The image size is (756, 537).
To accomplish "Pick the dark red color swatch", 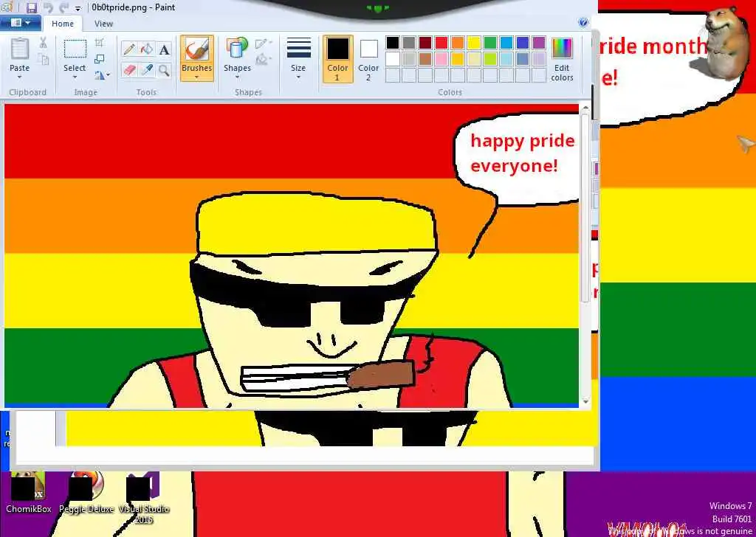I will click(x=425, y=43).
